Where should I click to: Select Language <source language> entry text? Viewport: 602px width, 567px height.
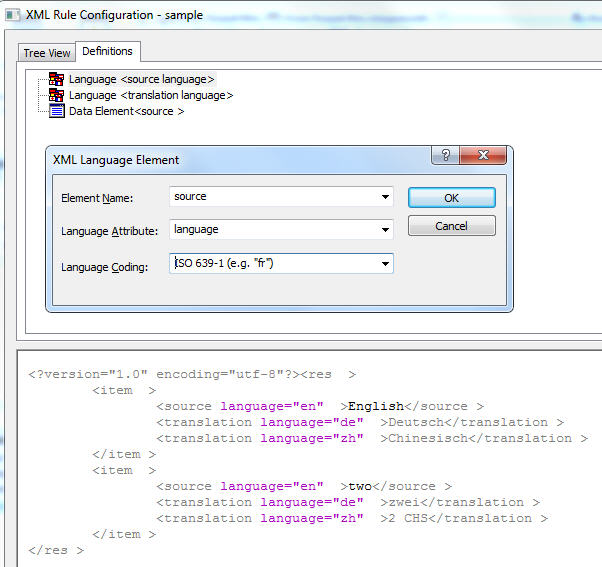(141, 79)
